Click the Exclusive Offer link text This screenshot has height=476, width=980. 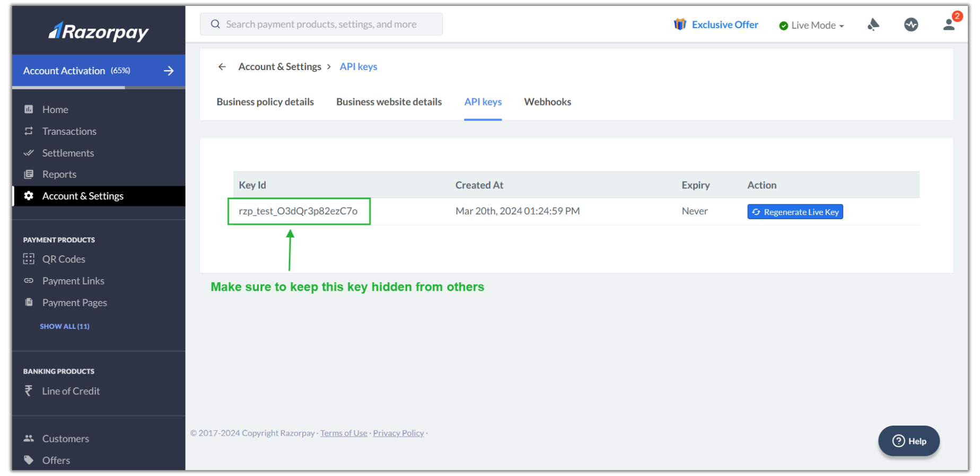[x=725, y=25]
